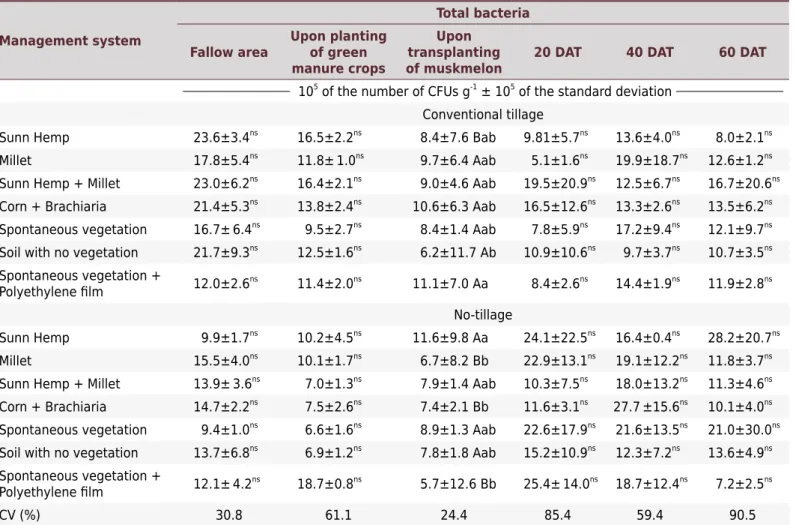Click the value "9.9±1.7" in No-tillage

(x=229, y=337)
